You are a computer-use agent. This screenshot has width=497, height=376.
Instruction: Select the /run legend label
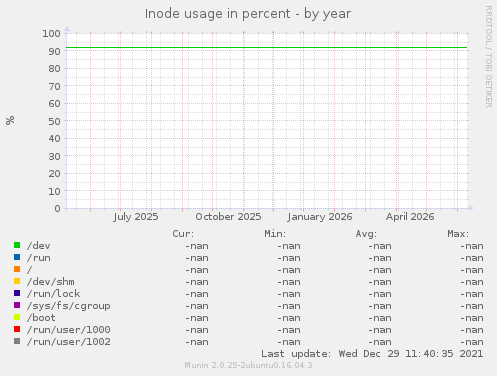point(39,258)
